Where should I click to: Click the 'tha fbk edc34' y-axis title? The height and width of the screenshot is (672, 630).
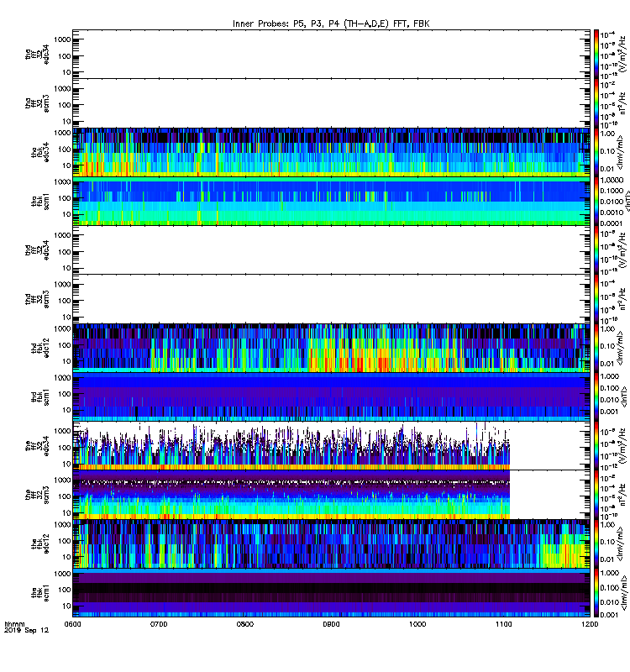tap(39, 153)
